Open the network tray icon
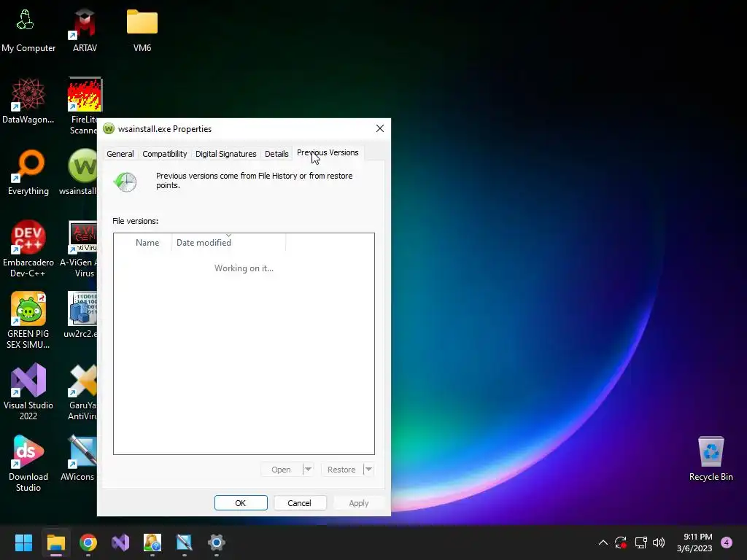Viewport: 747px width, 560px height. (x=640, y=542)
